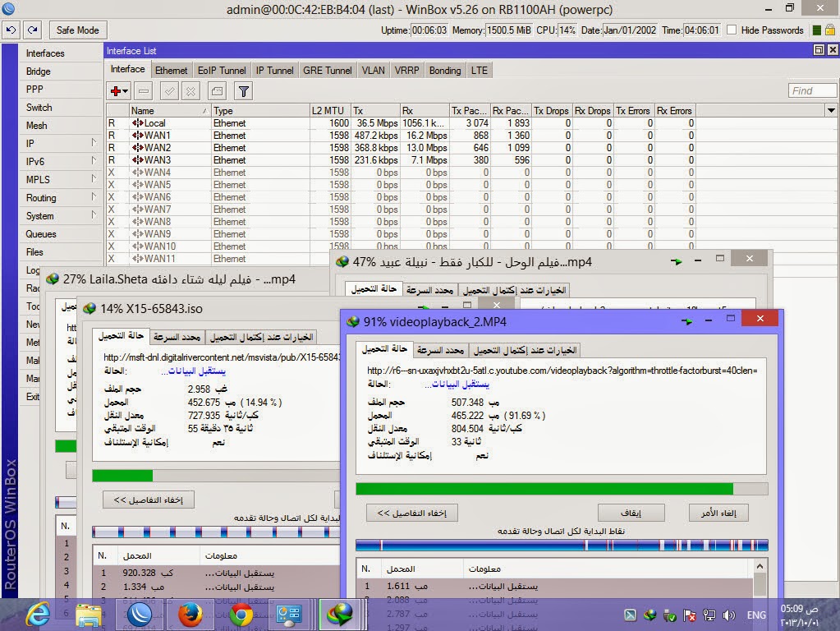Click the network tray icon
The width and height of the screenshot is (840, 631).
pyautogui.click(x=709, y=615)
